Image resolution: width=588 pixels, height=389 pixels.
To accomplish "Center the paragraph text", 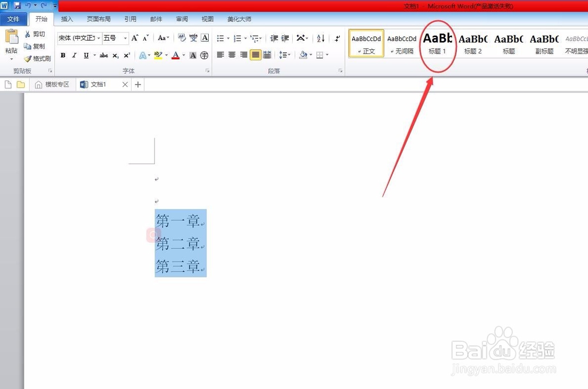I will (x=232, y=55).
